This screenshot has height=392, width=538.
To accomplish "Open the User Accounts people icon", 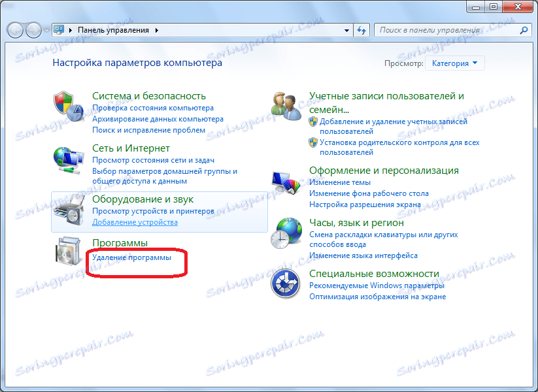I will [286, 105].
